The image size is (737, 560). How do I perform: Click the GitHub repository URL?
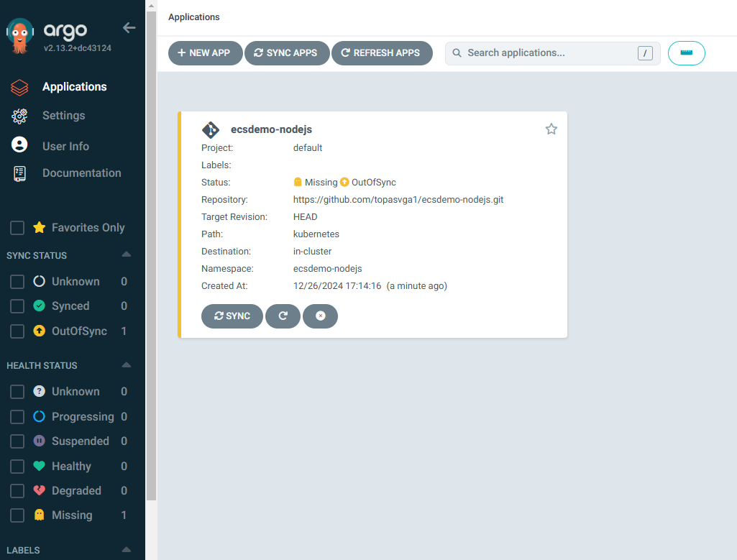(x=398, y=200)
